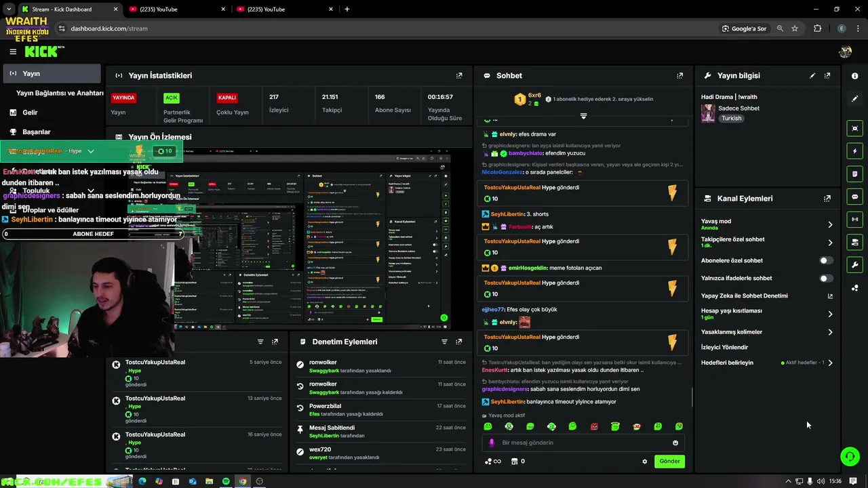Pop out the Denetim Eylemleri panel
Screen dimensions: 868x488
coord(459,342)
